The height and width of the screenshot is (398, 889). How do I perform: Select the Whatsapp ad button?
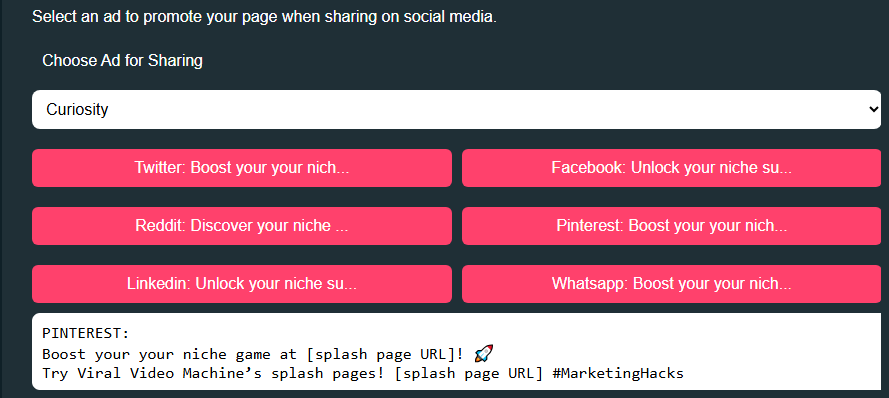671,283
